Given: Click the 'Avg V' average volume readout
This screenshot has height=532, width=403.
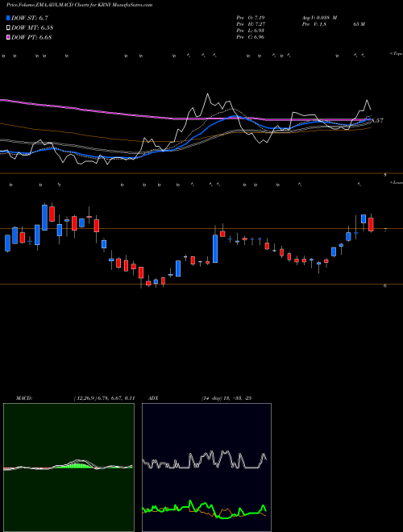Looking at the screenshot, I should [319, 18].
